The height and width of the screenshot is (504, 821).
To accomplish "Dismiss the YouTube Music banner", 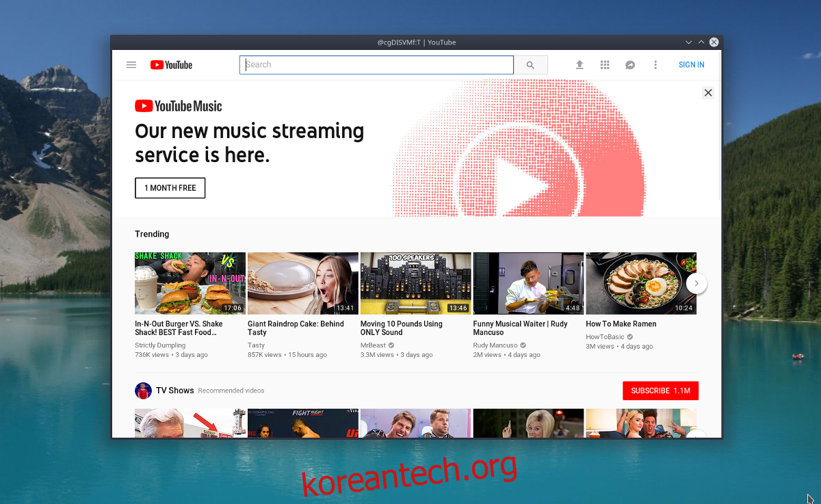I will [x=708, y=93].
